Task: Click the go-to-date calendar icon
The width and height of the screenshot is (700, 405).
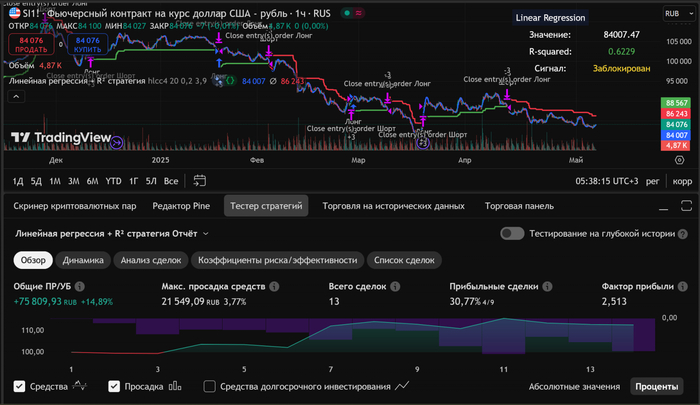Action: coord(199,181)
